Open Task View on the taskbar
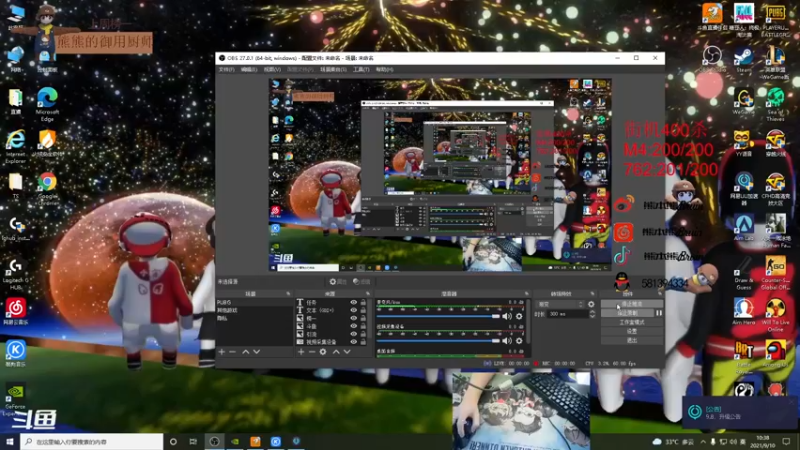Image resolution: width=800 pixels, height=450 pixels. click(193, 441)
